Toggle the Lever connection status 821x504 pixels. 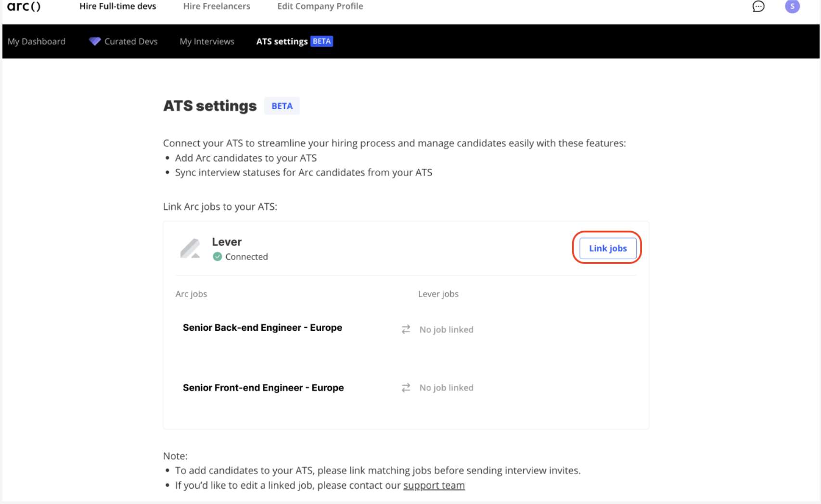[241, 256]
